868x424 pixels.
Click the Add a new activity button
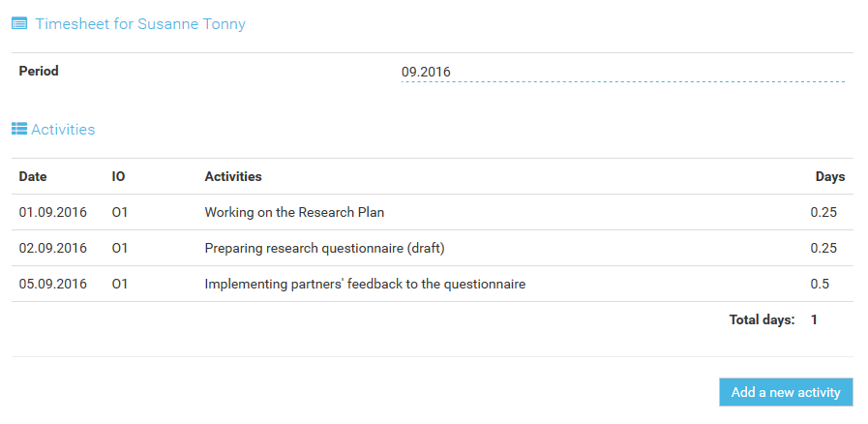[786, 392]
